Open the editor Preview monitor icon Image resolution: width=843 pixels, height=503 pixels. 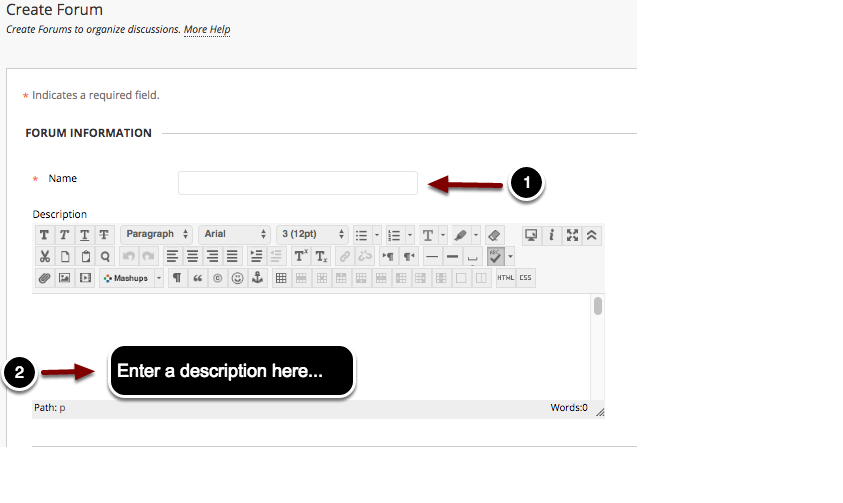point(531,235)
